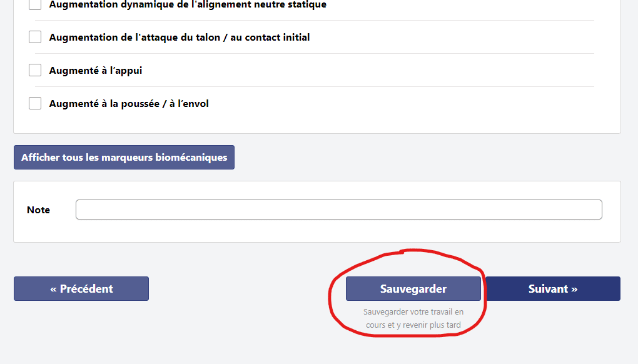Click the empty area of the Note panel

(x=313, y=231)
